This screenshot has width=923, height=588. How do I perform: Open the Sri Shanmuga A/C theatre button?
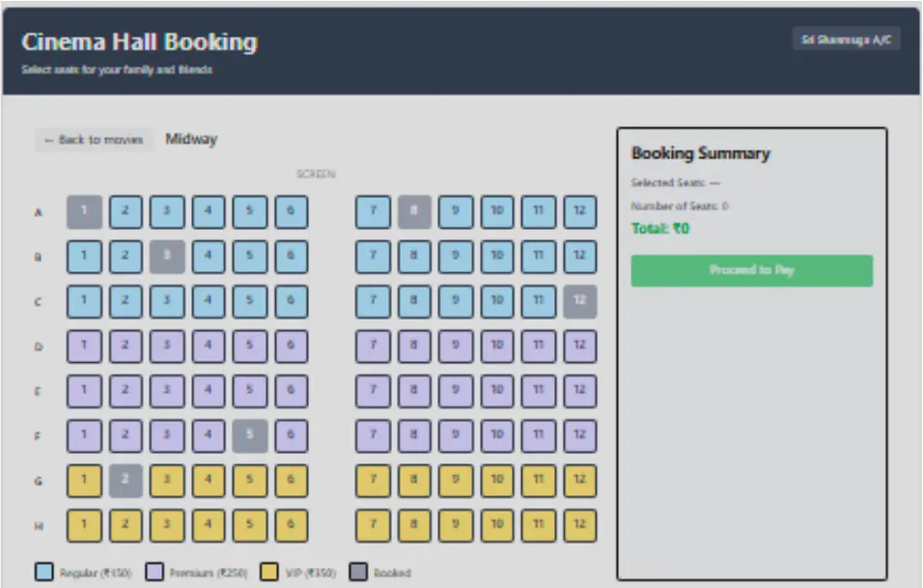(846, 40)
